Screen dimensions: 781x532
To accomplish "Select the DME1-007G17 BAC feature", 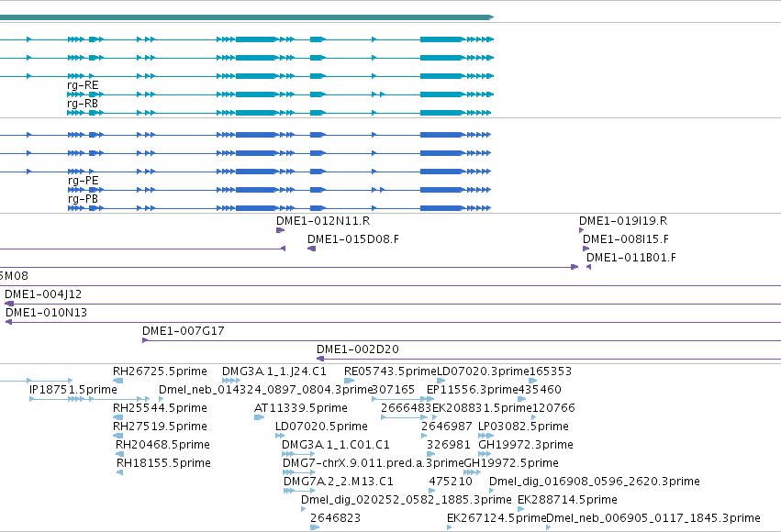I will click(x=462, y=340).
